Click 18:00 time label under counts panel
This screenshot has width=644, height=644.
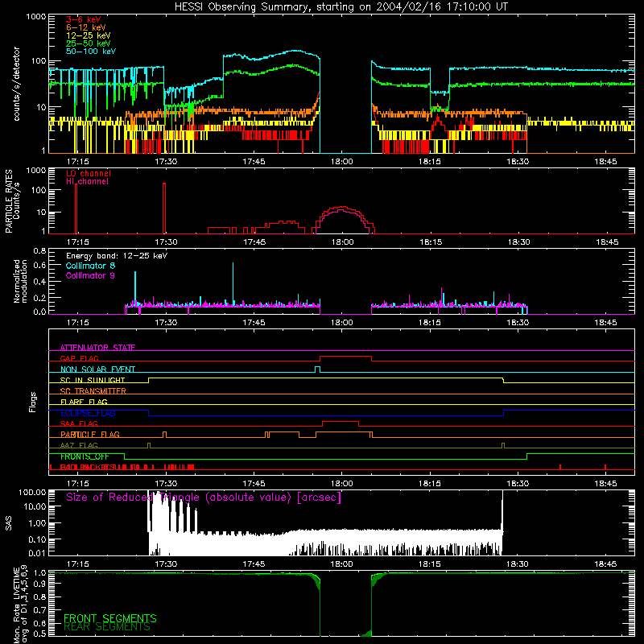click(x=341, y=162)
